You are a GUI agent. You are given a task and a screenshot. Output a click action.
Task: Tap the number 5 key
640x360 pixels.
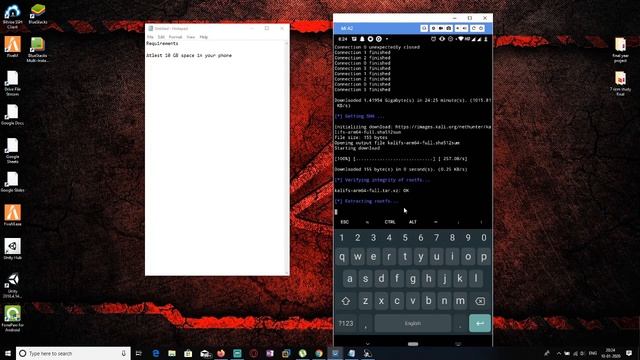coord(405,238)
